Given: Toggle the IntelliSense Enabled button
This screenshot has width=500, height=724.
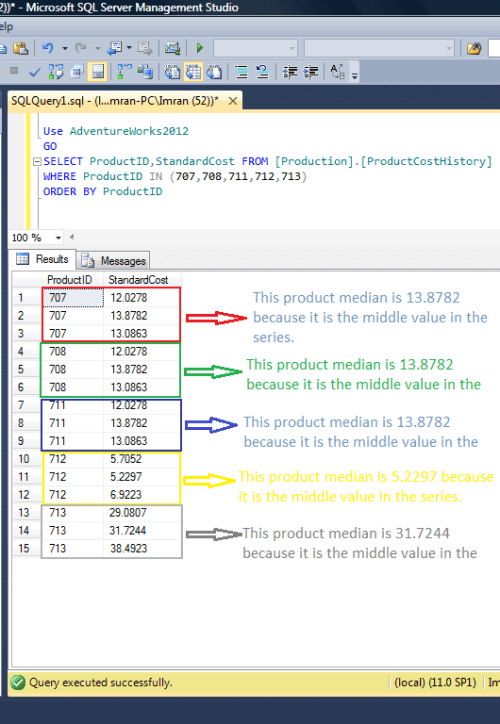Looking at the screenshot, I should click(97, 72).
